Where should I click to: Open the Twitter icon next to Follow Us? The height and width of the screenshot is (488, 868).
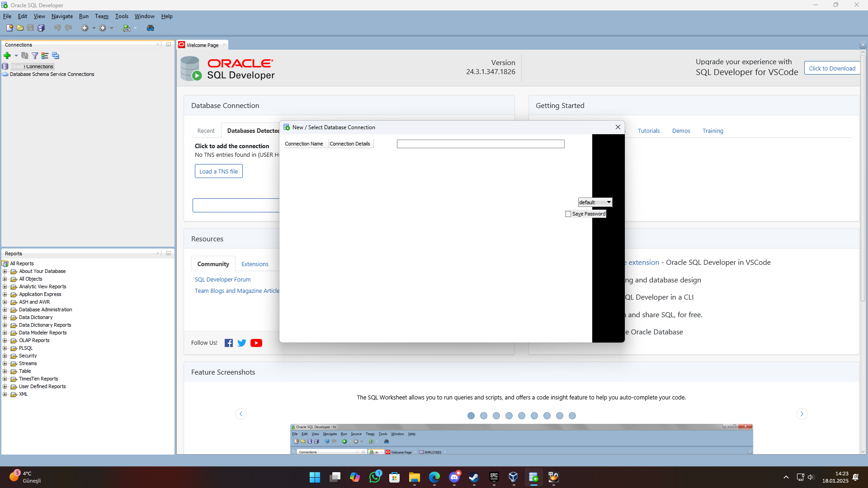coord(242,343)
